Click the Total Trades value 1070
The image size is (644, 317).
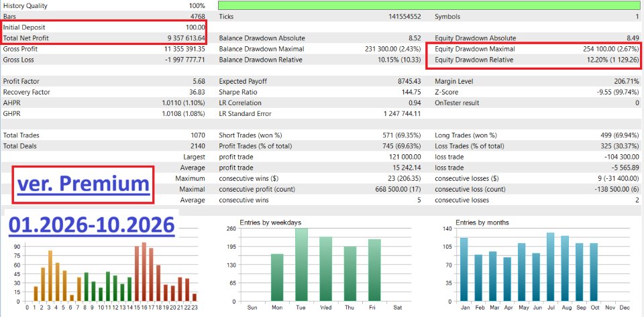click(197, 135)
